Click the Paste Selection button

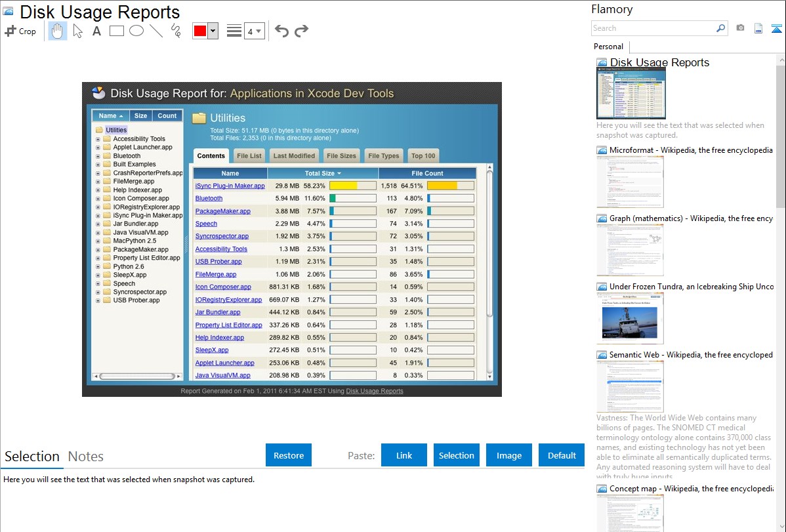coord(457,455)
